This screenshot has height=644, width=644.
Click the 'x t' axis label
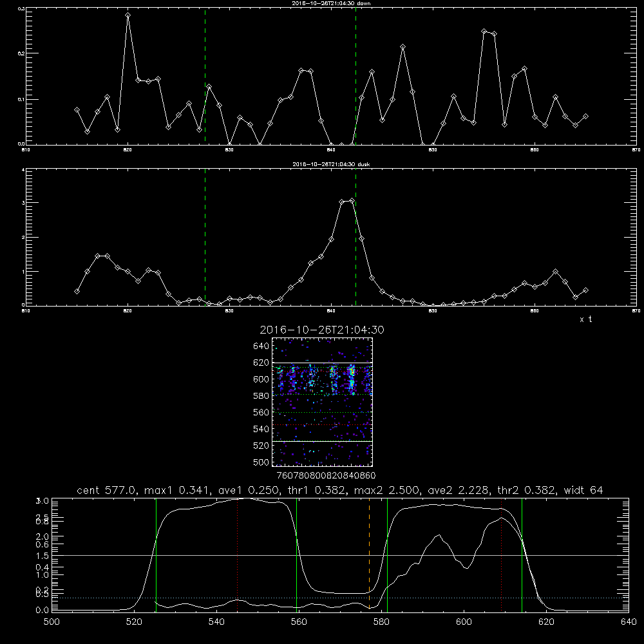585,319
